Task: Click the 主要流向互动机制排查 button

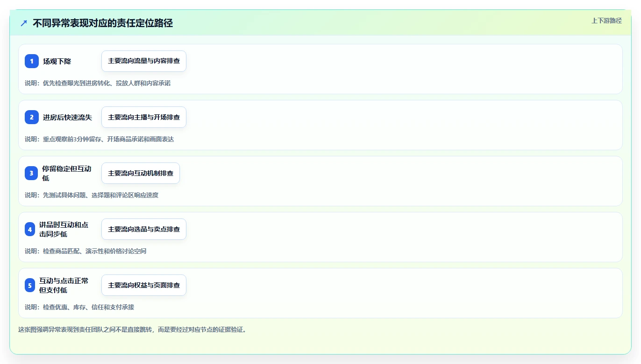Action: [x=141, y=173]
